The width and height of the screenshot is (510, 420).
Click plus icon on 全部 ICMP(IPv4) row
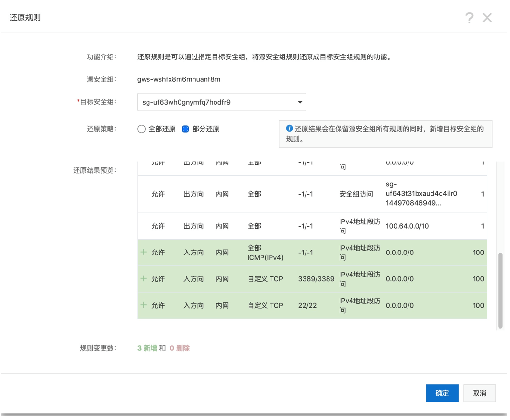144,252
